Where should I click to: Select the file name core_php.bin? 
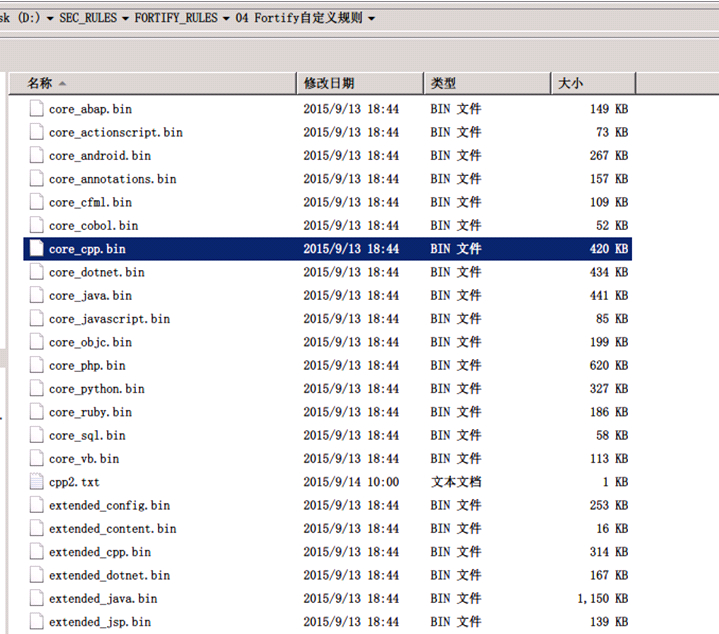tap(87, 366)
